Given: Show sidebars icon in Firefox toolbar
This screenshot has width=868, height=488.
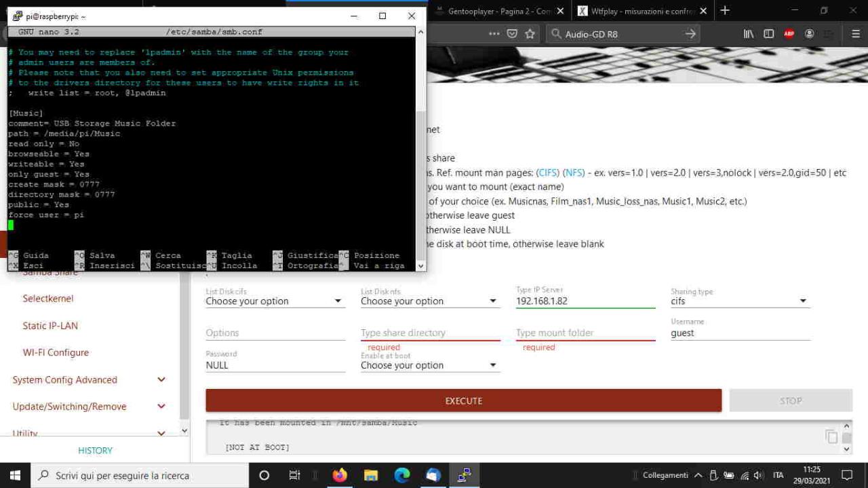Looking at the screenshot, I should 768,33.
